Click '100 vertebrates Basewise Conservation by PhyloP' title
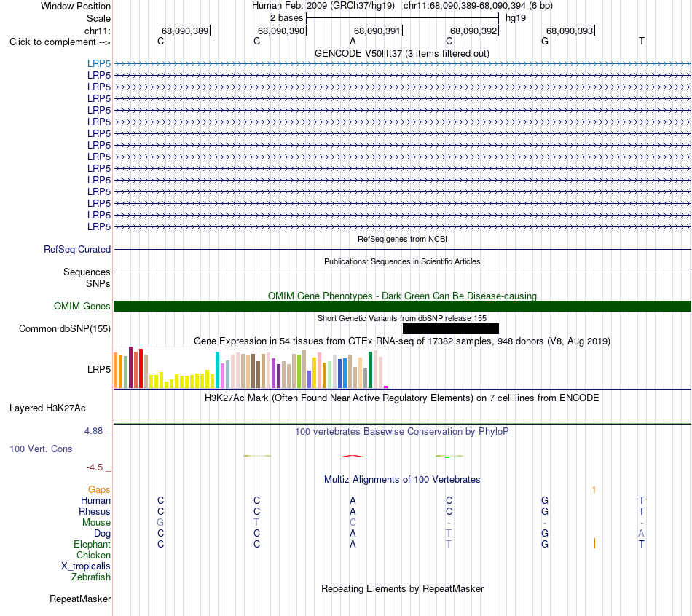The image size is (692, 616). pos(402,432)
